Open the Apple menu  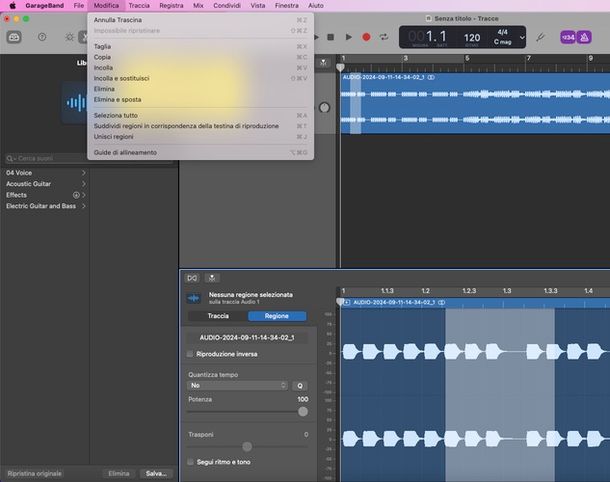(x=12, y=5)
